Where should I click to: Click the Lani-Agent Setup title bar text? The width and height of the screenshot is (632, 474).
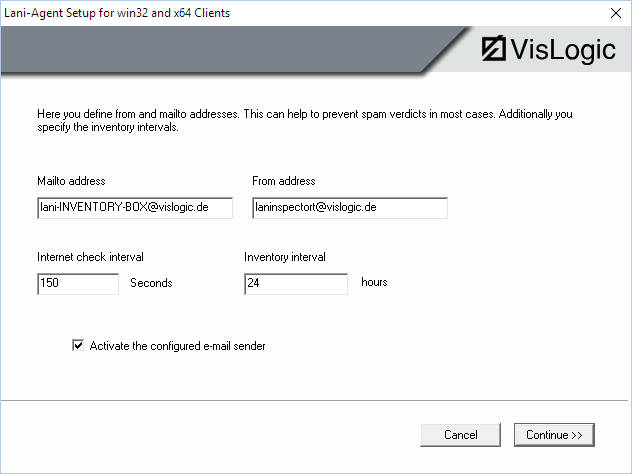point(118,13)
